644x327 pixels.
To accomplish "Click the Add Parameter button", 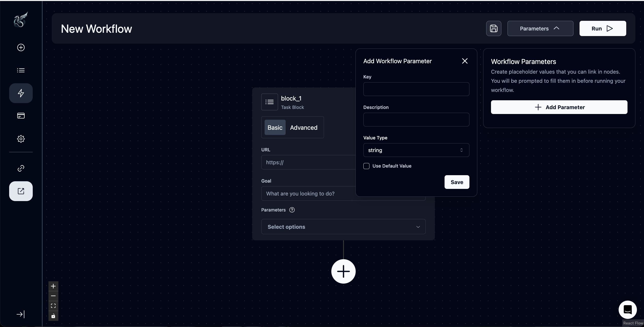I will pyautogui.click(x=559, y=107).
